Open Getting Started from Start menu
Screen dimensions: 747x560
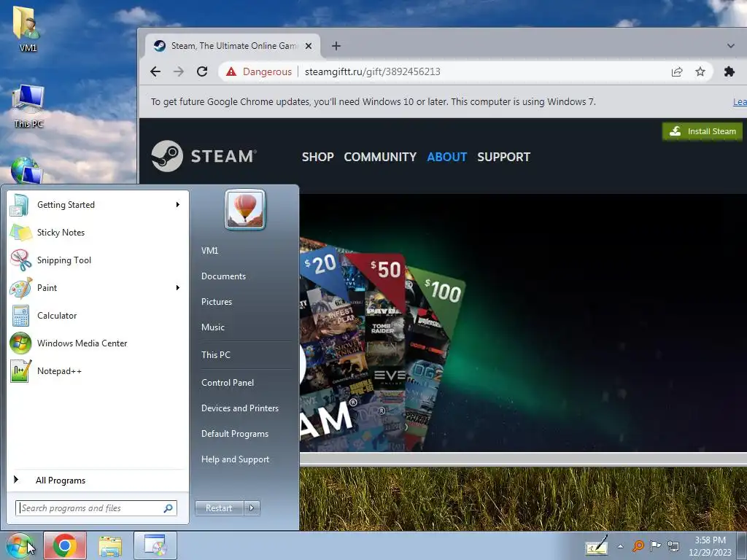[x=98, y=205]
